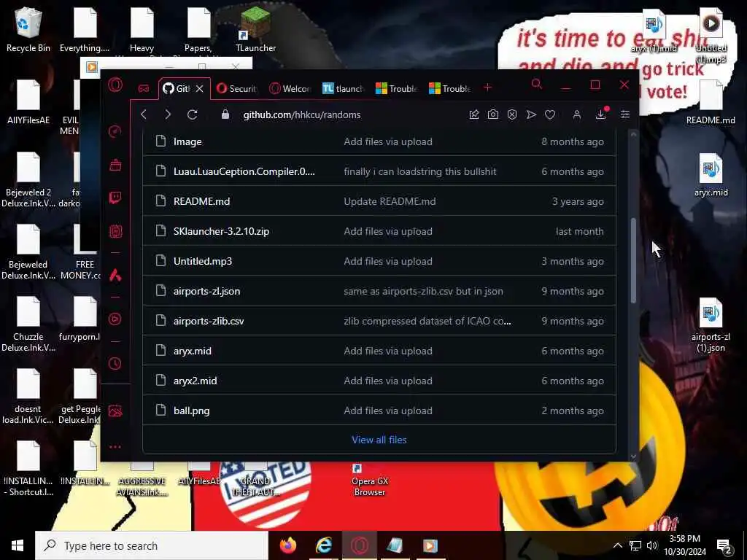The height and width of the screenshot is (560, 747).
Task: Show hidden system tray icons
Action: [x=617, y=545]
